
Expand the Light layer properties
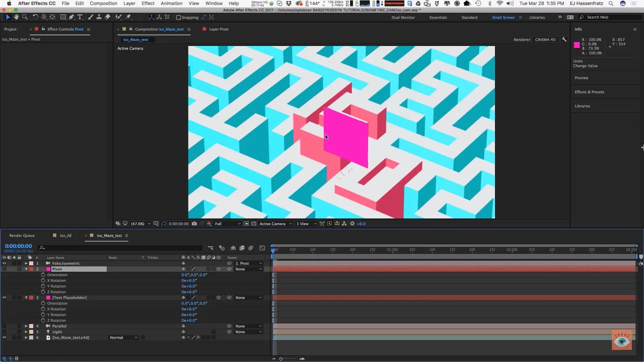pyautogui.click(x=26, y=332)
